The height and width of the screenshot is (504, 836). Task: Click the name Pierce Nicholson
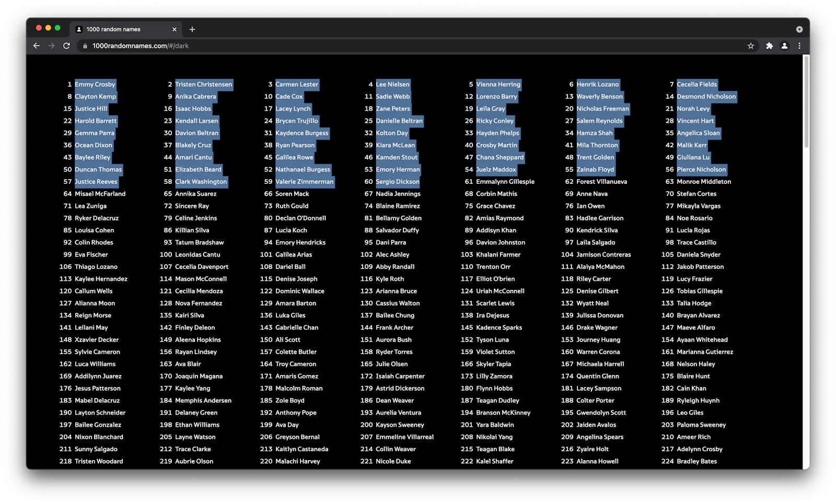click(702, 170)
